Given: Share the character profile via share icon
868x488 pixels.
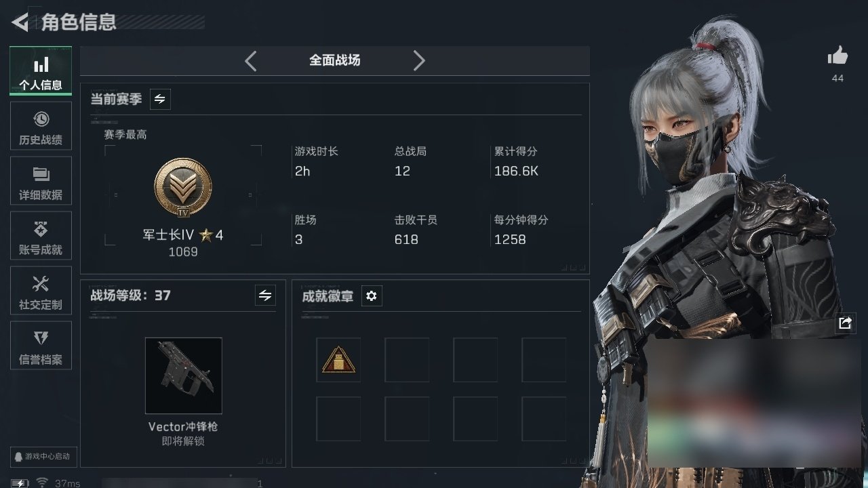Looking at the screenshot, I should pos(845,323).
